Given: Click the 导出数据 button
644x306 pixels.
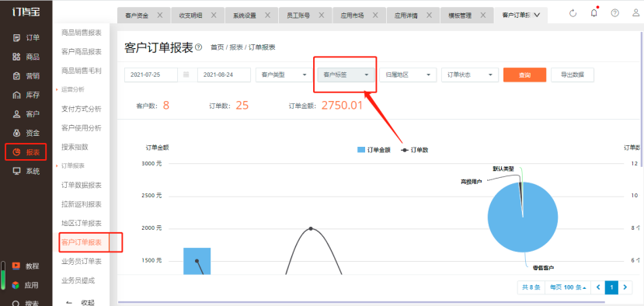Looking at the screenshot, I should [572, 75].
